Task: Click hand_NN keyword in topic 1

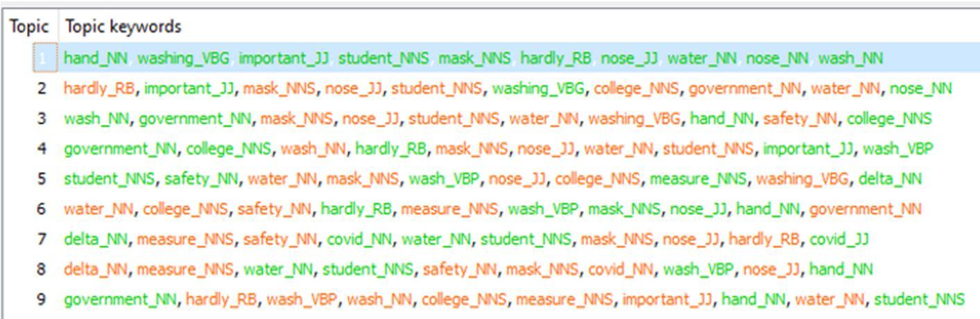Action: coord(96,58)
